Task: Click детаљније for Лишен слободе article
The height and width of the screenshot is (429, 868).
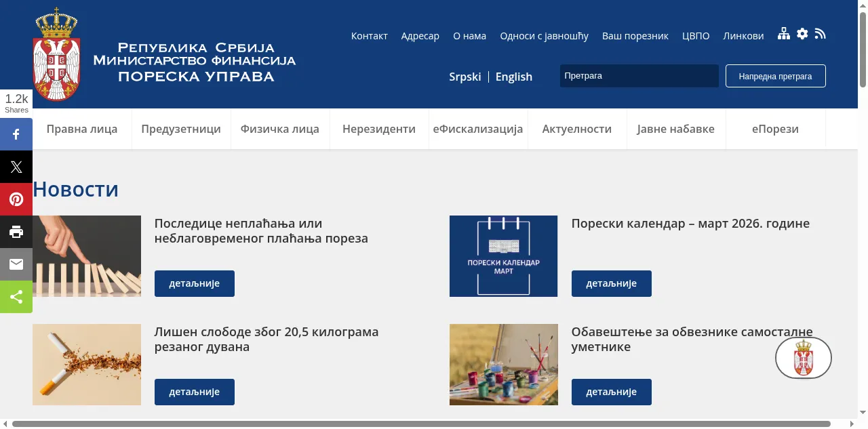Action: 195,392
